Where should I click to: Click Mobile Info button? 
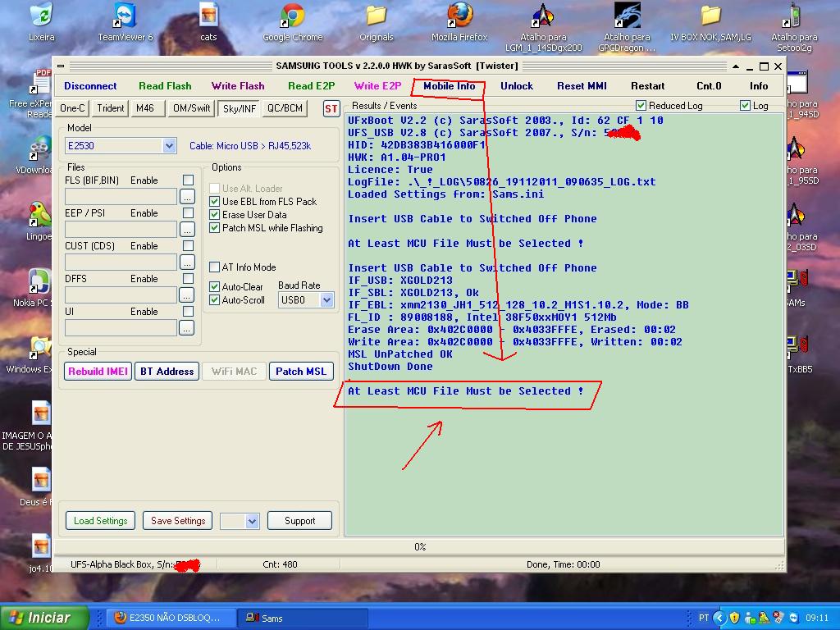pyautogui.click(x=449, y=85)
